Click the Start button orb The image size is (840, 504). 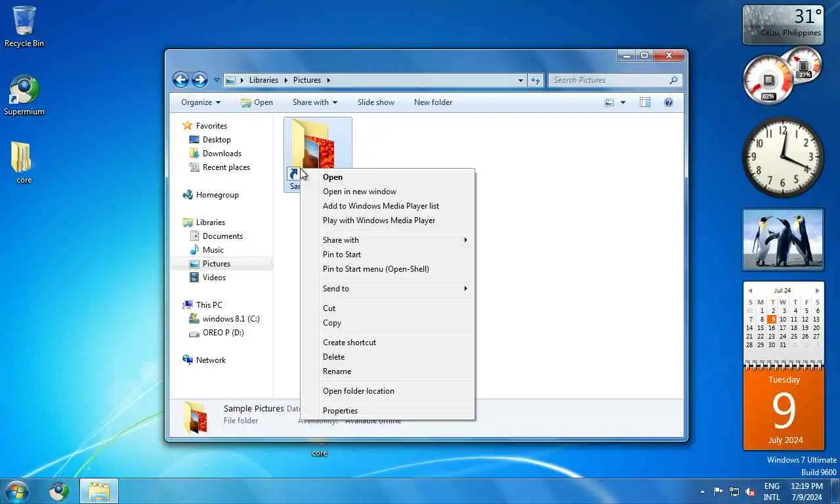16,491
